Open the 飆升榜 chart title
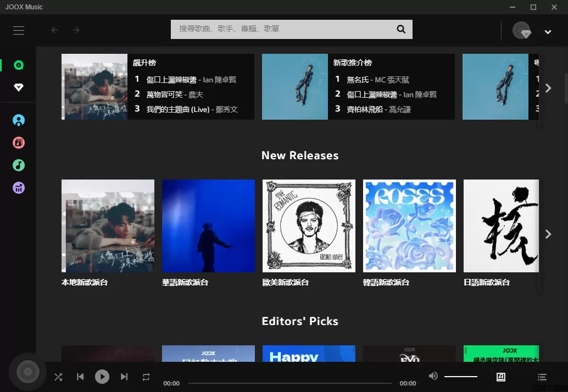The image size is (568, 392). click(144, 63)
